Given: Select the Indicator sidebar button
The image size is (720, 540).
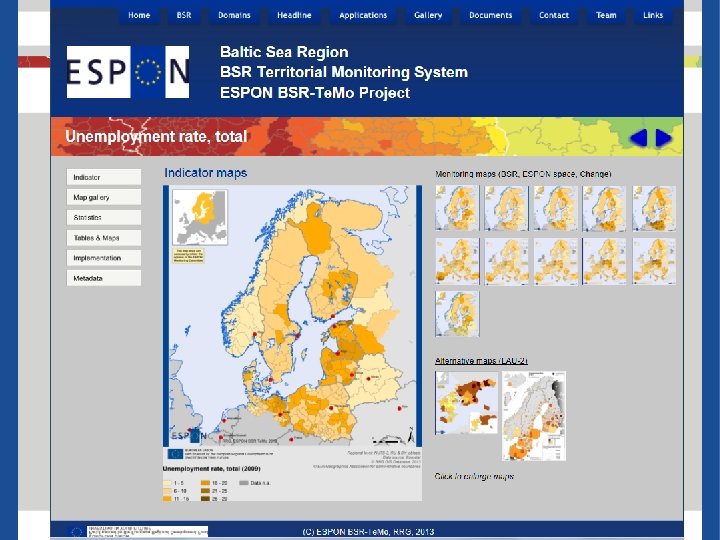Looking at the screenshot, I should pos(104,177).
